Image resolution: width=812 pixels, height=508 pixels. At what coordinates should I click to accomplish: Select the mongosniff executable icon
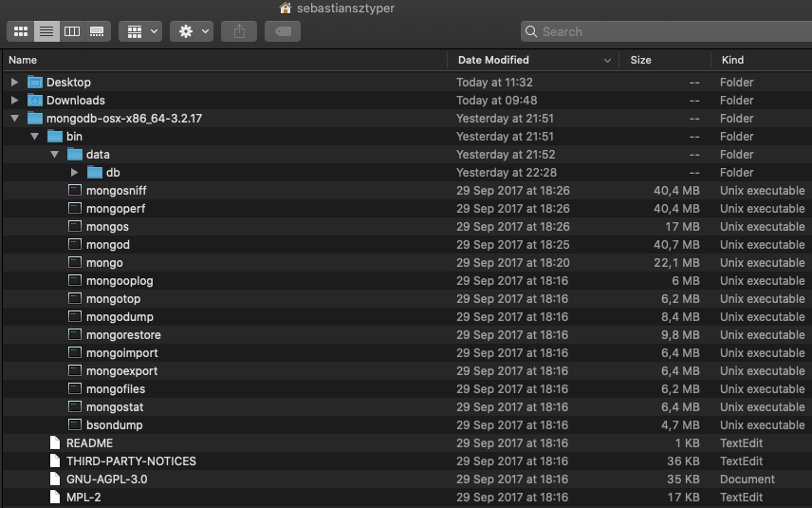pyautogui.click(x=75, y=190)
